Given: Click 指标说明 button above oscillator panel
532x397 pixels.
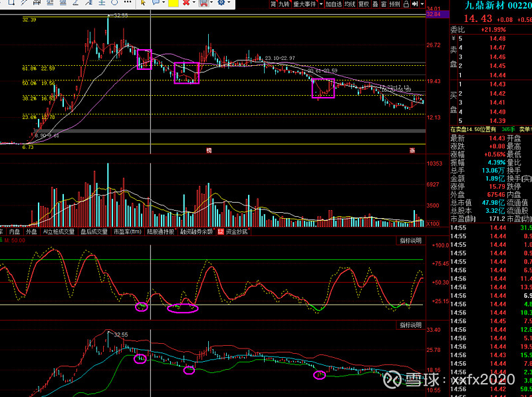Looking at the screenshot, I should point(410,239).
